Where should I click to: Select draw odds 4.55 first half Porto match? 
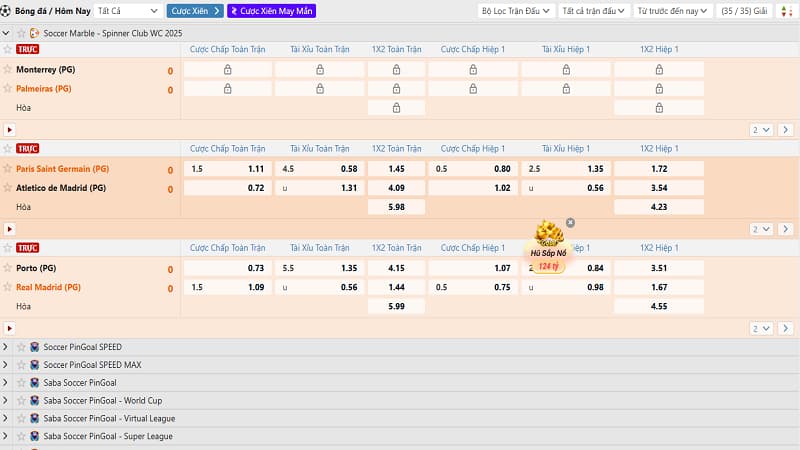pos(659,306)
